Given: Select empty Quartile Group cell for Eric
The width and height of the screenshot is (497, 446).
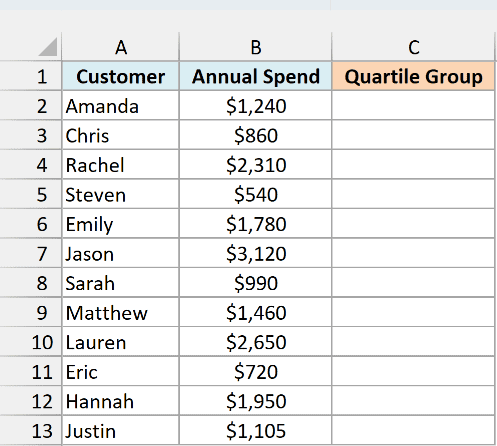Looking at the screenshot, I should (x=413, y=371).
